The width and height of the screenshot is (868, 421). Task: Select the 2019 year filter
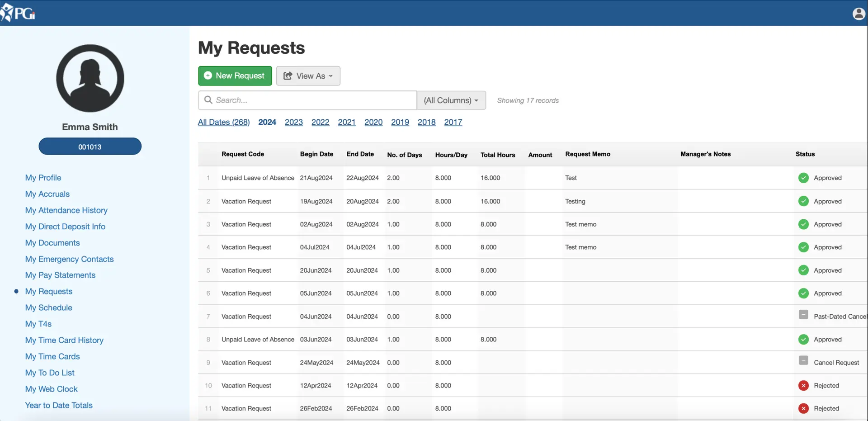tap(400, 122)
